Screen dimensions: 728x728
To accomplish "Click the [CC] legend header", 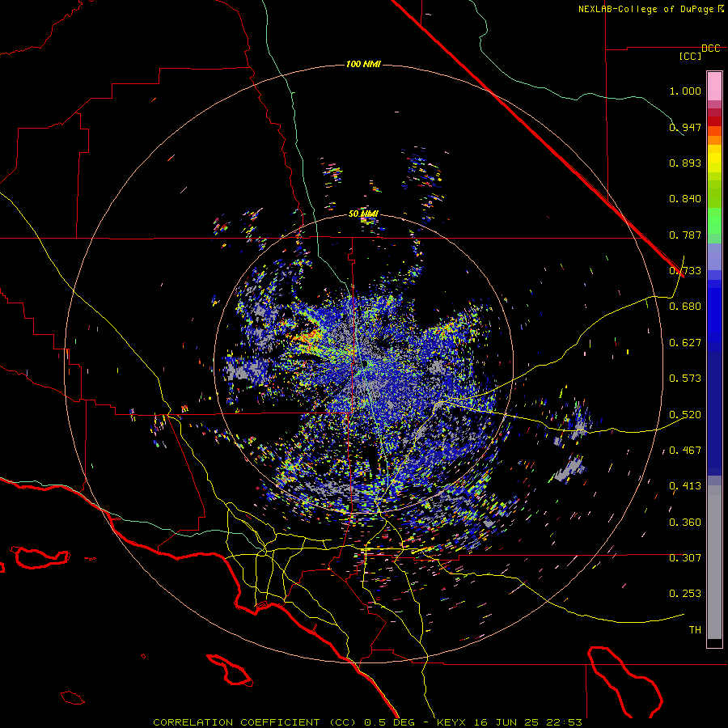I will (x=690, y=56).
